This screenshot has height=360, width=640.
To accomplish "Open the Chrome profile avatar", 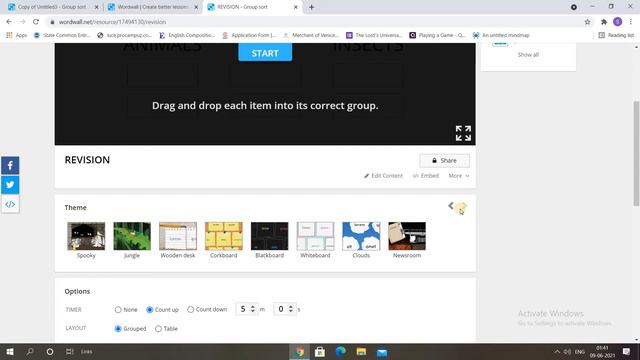I will [618, 22].
